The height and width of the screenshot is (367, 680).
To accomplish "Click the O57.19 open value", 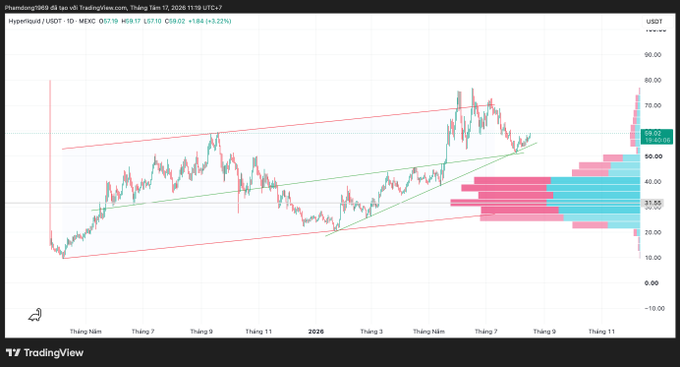I will [108, 21].
